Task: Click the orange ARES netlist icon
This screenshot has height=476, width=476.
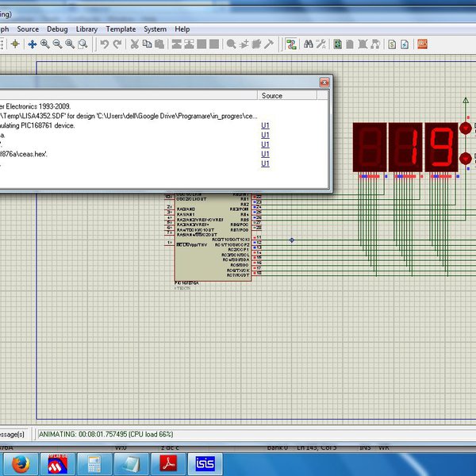Action: coord(422,44)
